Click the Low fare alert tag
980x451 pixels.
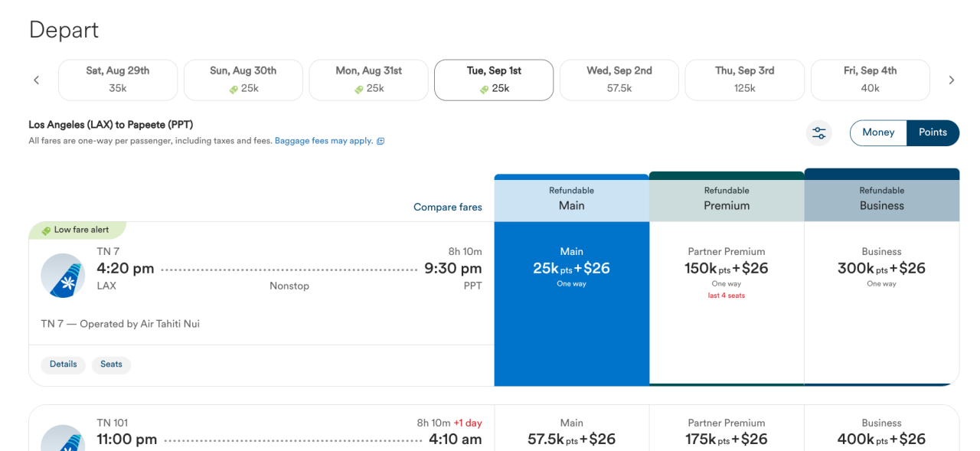[x=77, y=230]
